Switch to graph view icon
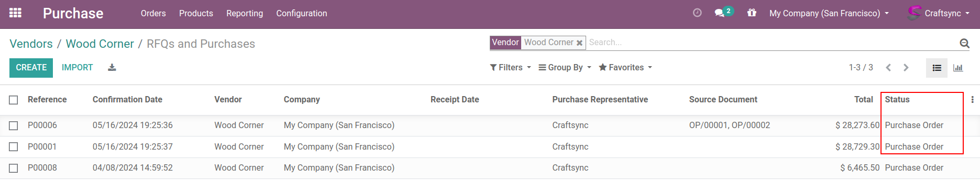Screen dimensions: 980x189 [x=958, y=68]
